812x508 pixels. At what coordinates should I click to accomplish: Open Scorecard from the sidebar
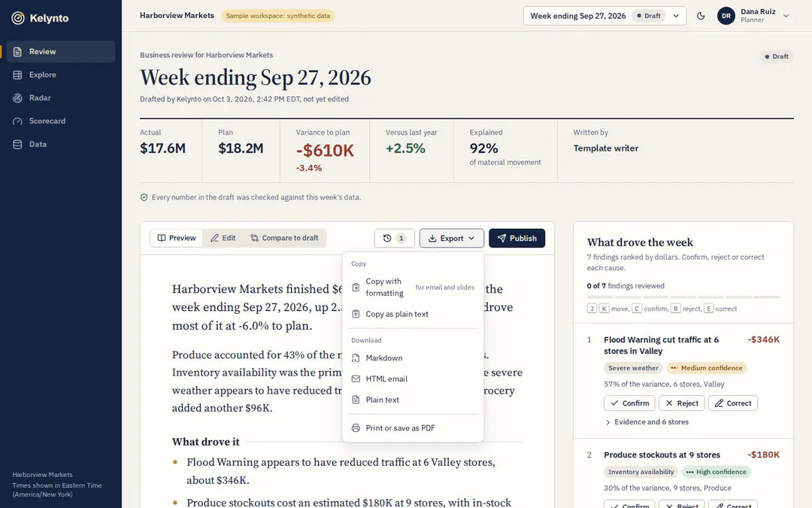point(61,120)
